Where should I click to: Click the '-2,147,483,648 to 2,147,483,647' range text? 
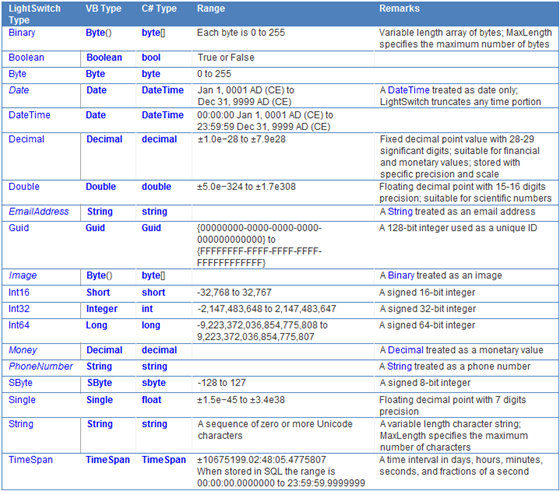[267, 309]
